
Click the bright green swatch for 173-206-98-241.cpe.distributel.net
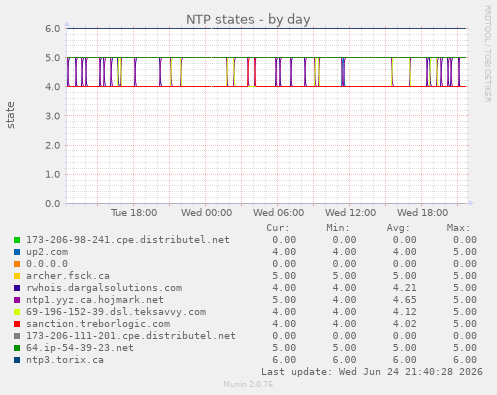tap(17, 240)
